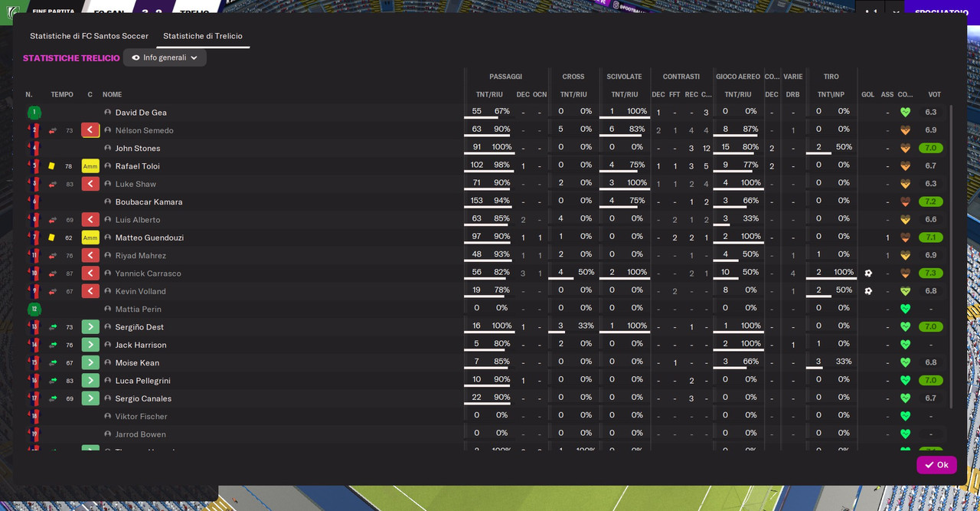The image size is (980, 511).
Task: Click Nélson Semedo's substituted-off arrow badge
Action: 90,130
